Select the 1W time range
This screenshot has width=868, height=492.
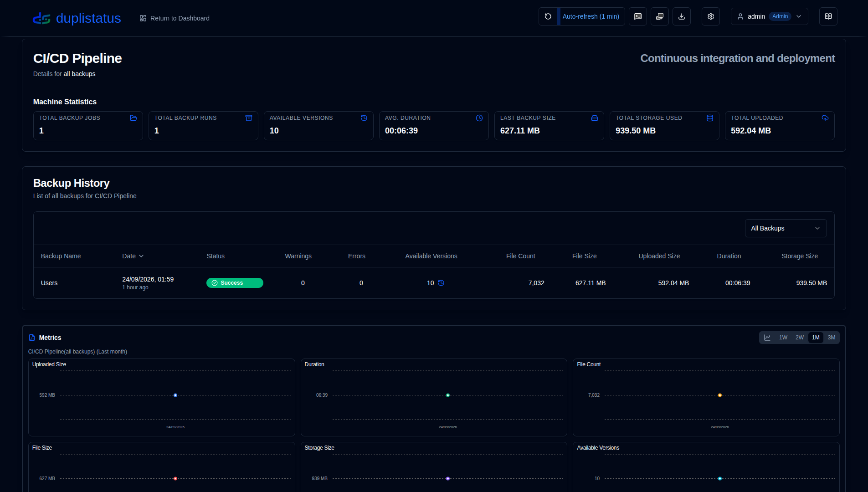[x=783, y=338]
